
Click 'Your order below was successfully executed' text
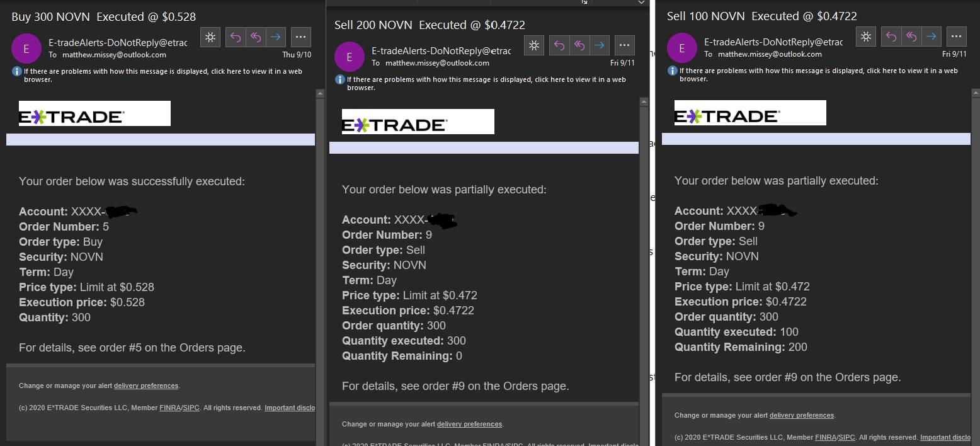[x=132, y=181]
